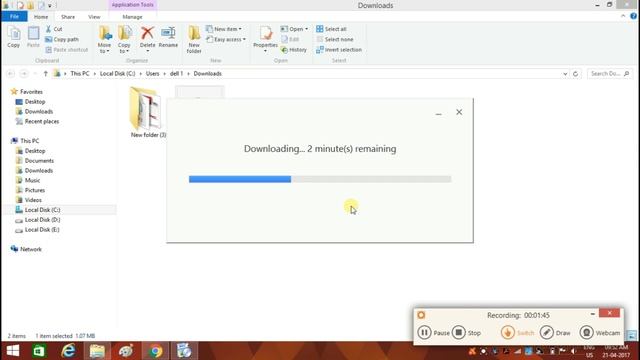Click the Cut command
This screenshot has width=640, height=360.
54,29
